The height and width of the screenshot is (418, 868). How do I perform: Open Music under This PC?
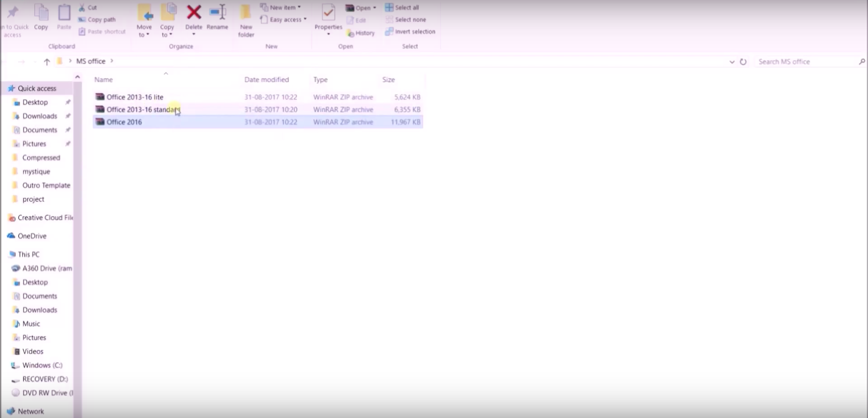tap(31, 324)
